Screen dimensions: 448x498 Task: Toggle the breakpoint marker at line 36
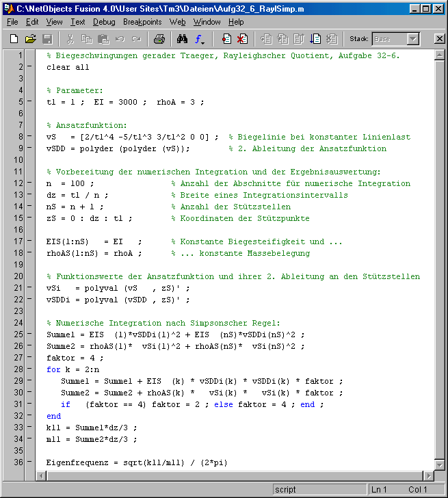pos(29,462)
